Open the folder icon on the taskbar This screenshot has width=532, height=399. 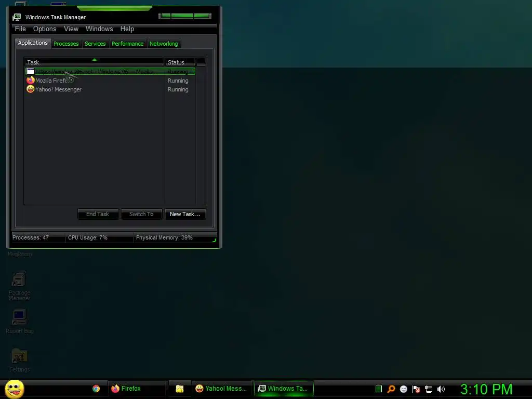pyautogui.click(x=179, y=389)
